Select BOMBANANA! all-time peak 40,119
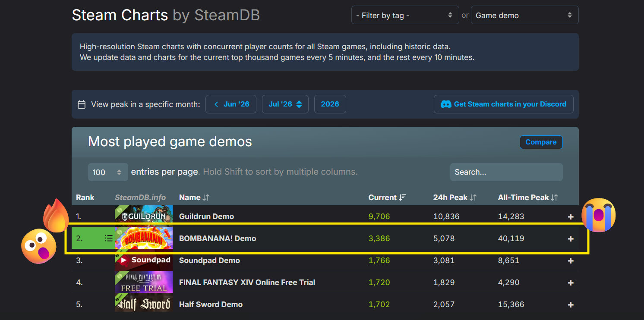The image size is (644, 320). coord(511,238)
